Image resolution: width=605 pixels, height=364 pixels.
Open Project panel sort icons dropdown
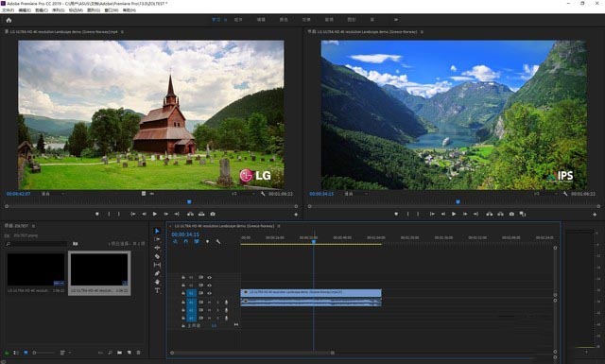(64, 353)
